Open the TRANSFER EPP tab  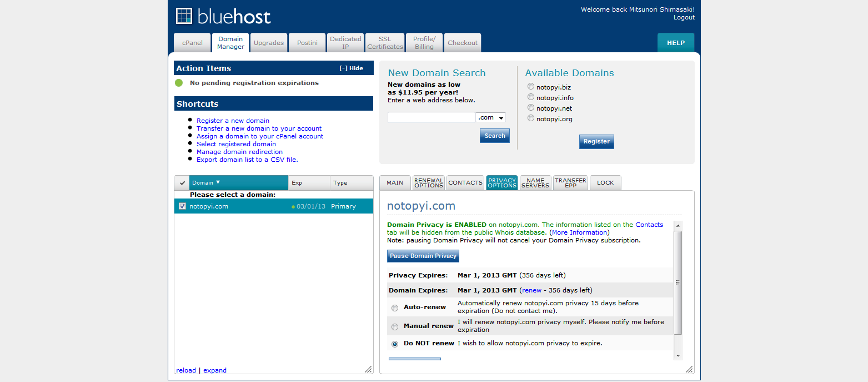point(570,183)
